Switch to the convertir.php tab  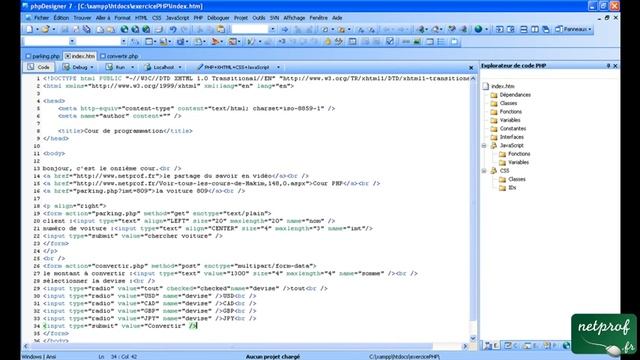pos(119,56)
